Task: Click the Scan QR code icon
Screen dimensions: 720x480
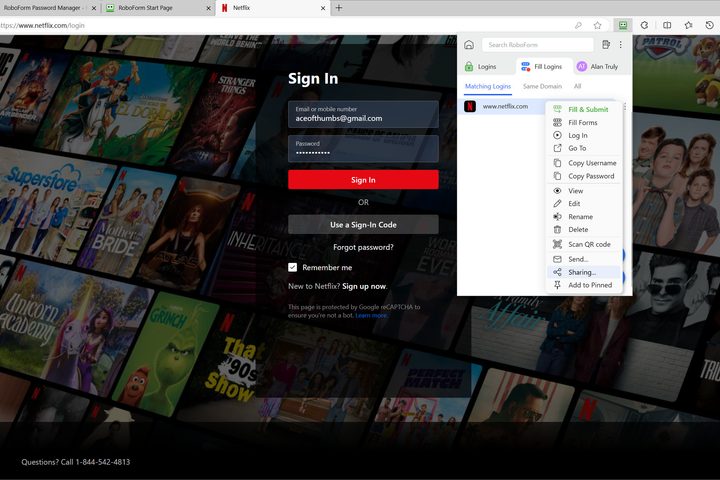Action: pyautogui.click(x=557, y=244)
